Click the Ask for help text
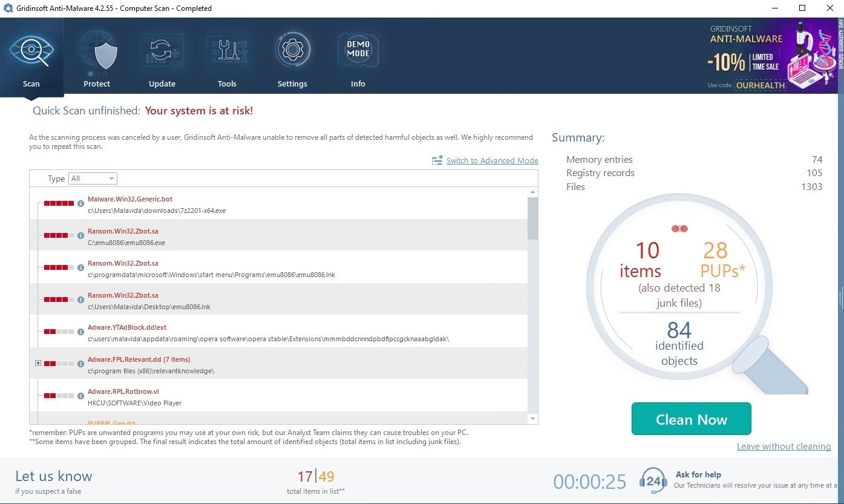This screenshot has height=504, width=844. tap(698, 474)
